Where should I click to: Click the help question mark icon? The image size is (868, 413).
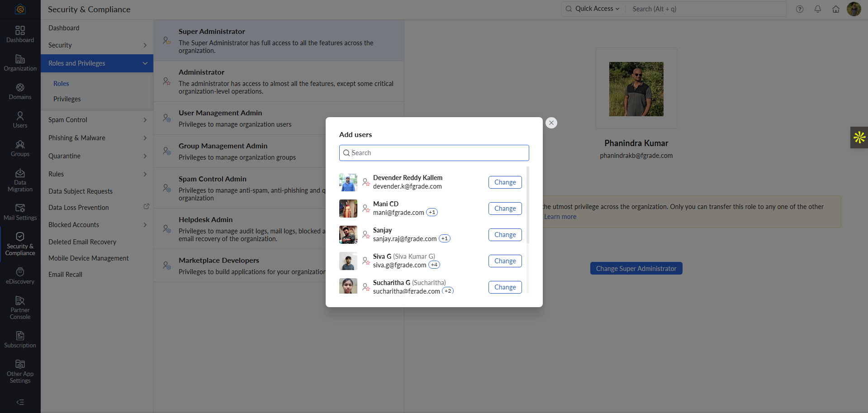799,9
